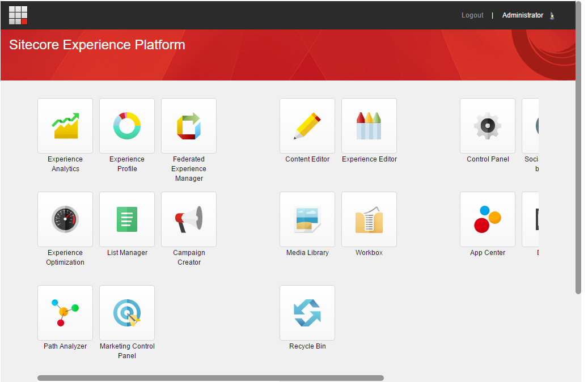Launch the Experience Editor crayons icon
Image resolution: width=588 pixels, height=382 pixels.
coord(369,126)
